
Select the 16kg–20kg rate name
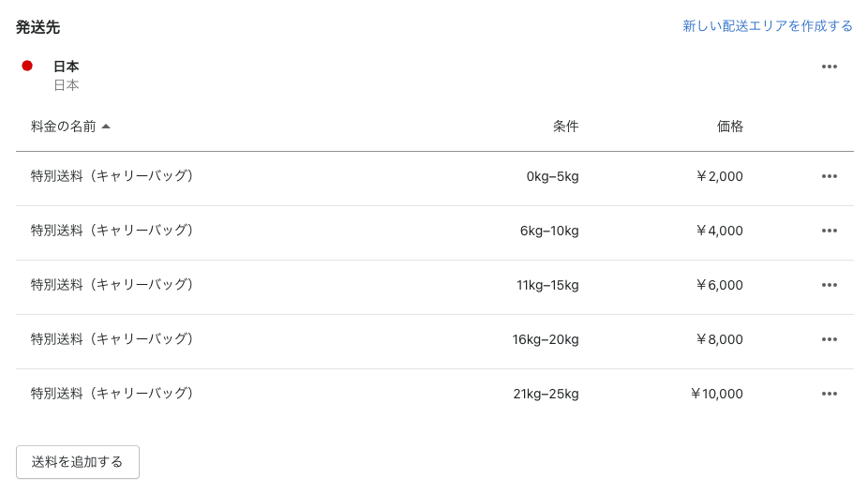pos(112,338)
